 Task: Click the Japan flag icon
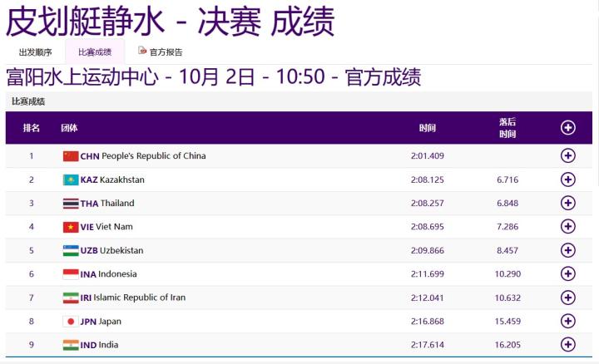tap(71, 322)
